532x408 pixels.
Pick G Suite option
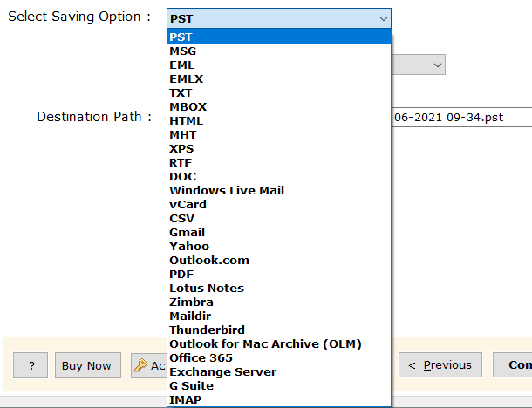[279, 385]
